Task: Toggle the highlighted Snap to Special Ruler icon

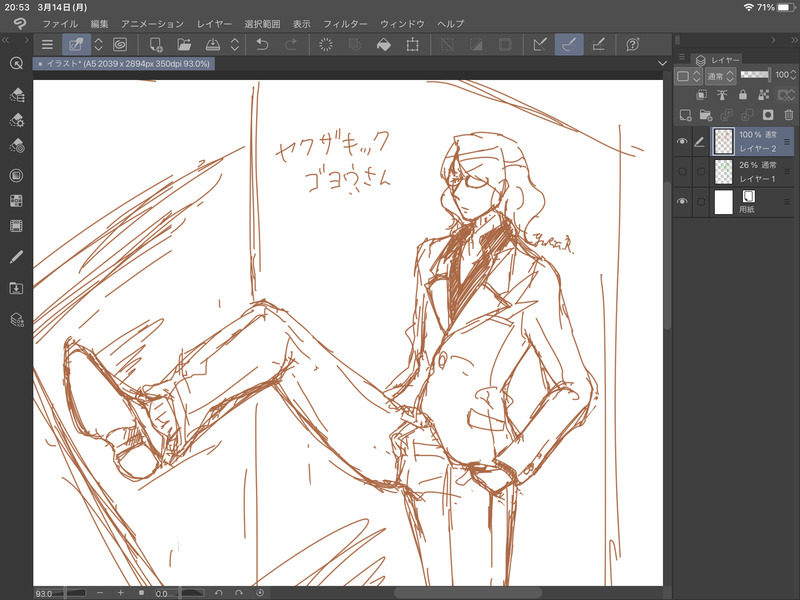Action: pyautogui.click(x=569, y=44)
